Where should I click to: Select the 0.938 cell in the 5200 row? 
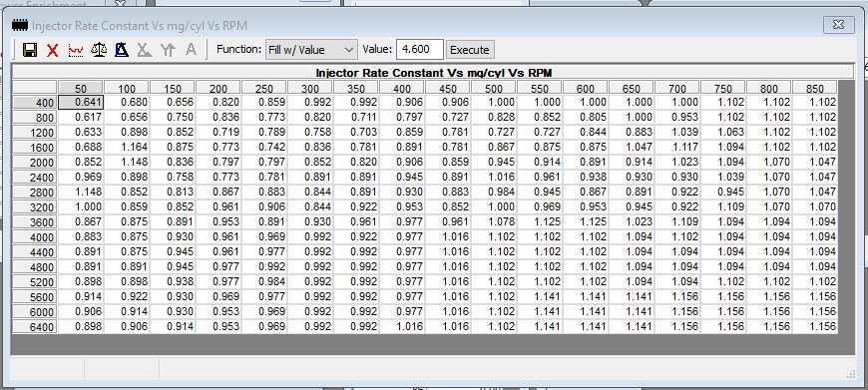tap(173, 281)
